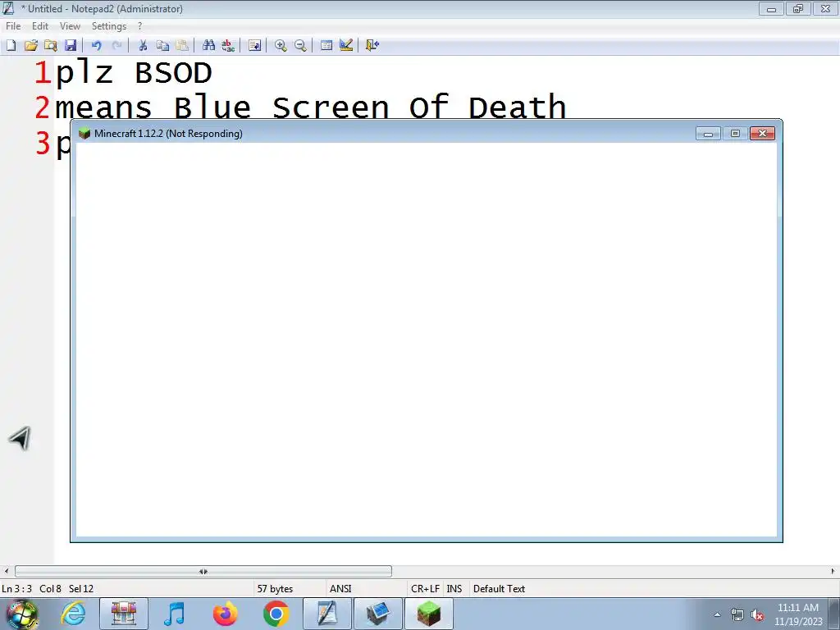Click the CR+LF line ending indicator

[425, 589]
